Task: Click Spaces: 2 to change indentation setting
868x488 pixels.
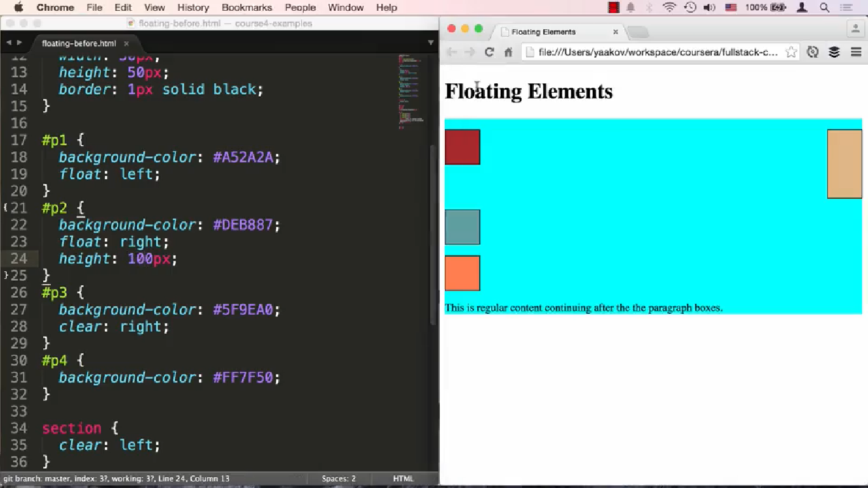Action: pyautogui.click(x=338, y=478)
